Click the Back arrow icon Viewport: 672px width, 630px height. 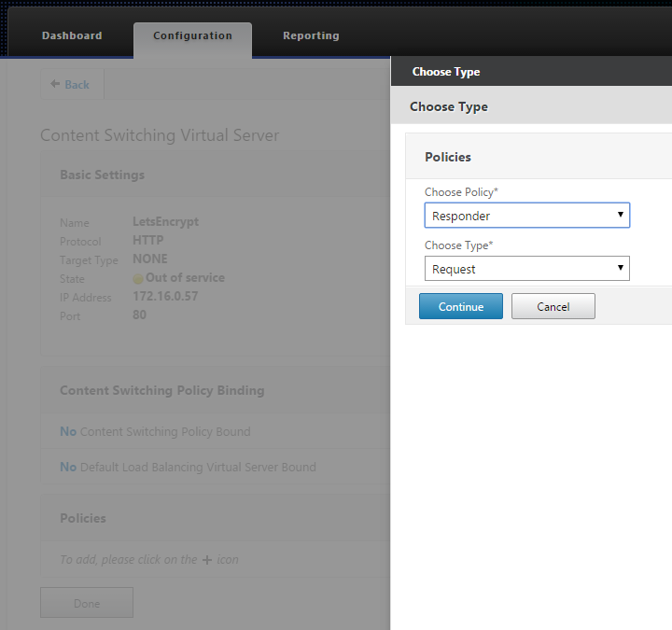point(55,85)
